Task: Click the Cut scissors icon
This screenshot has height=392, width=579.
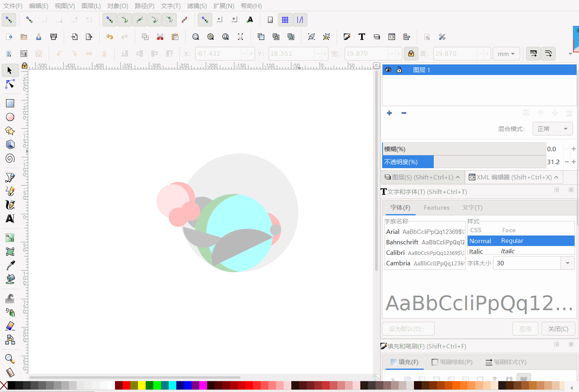Action: pos(160,37)
